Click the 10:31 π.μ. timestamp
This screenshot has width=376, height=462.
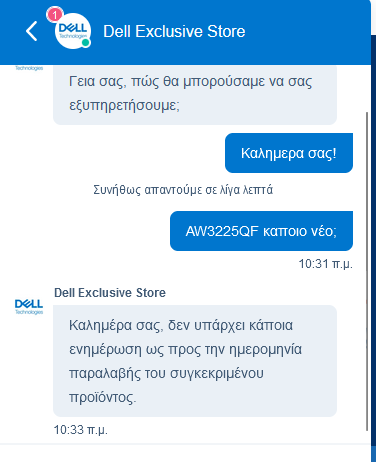point(325,264)
